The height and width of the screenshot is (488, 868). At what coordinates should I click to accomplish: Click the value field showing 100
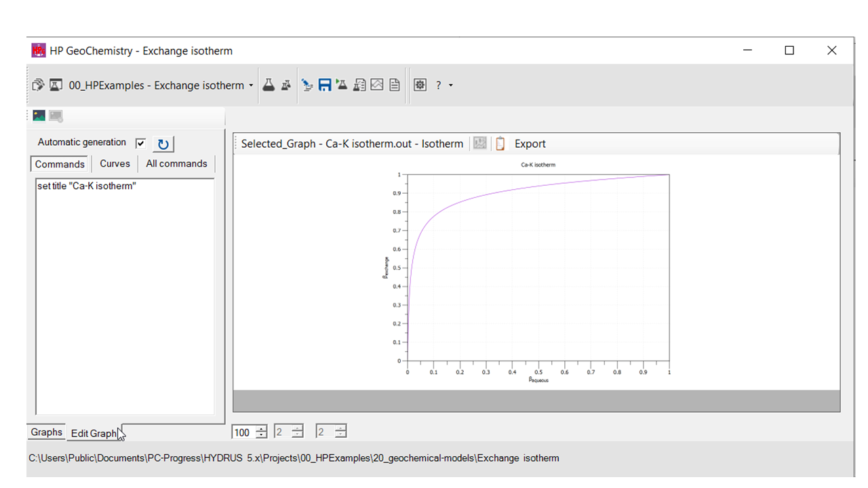(242, 432)
